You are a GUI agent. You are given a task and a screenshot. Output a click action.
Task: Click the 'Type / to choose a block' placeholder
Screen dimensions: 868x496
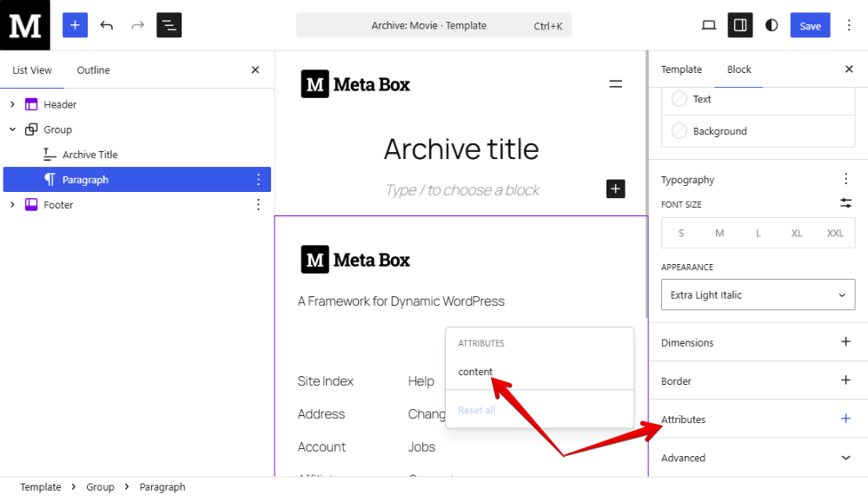462,190
